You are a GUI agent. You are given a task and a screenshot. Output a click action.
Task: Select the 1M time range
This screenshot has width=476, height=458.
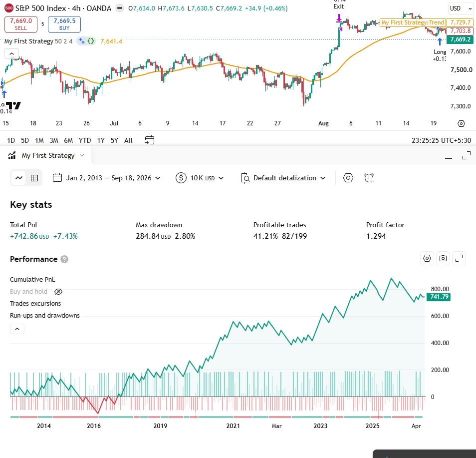[x=39, y=140]
